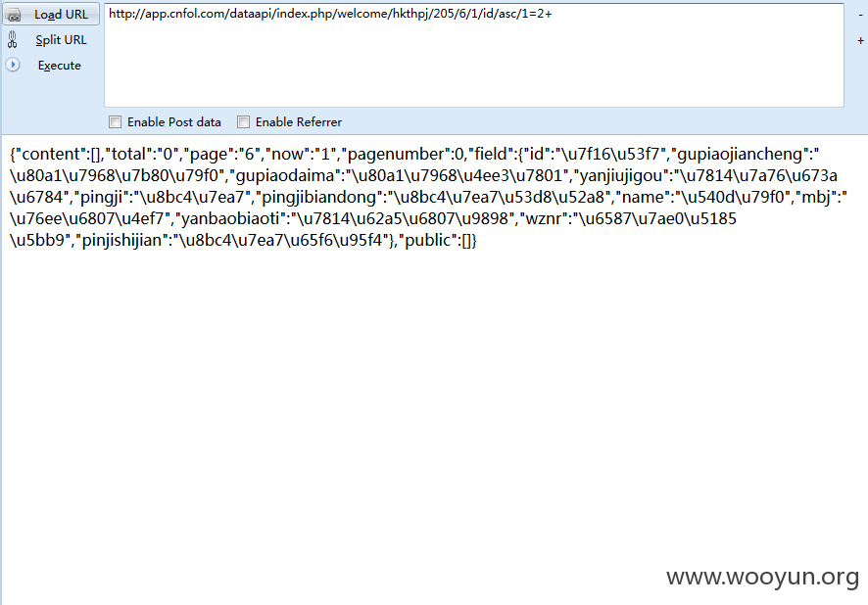Click the Execute button label

pyautogui.click(x=59, y=66)
